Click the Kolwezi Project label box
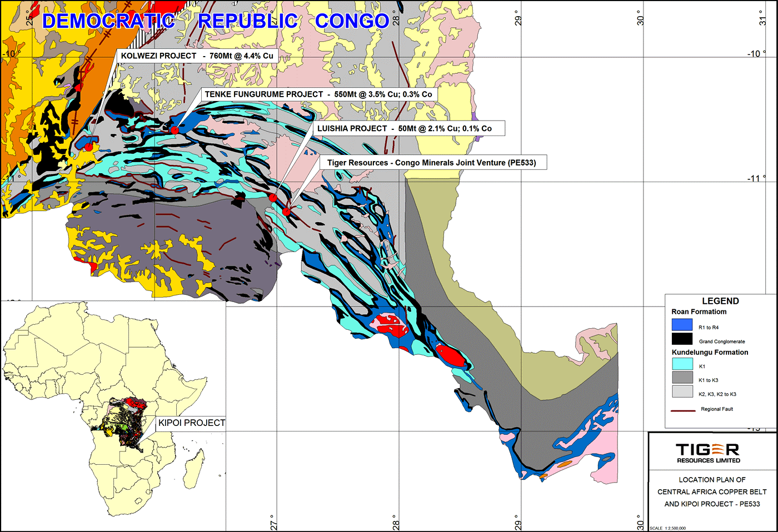Viewport: 778px width, 532px height. (197, 56)
